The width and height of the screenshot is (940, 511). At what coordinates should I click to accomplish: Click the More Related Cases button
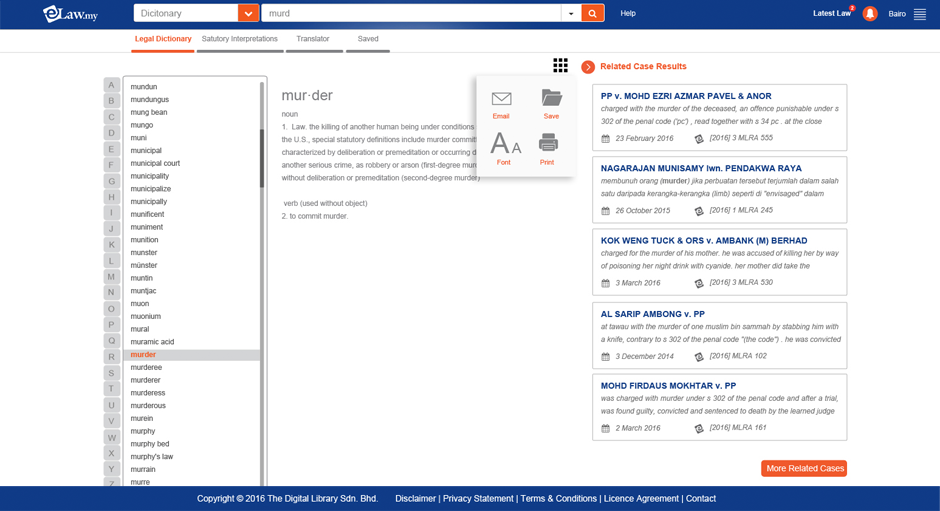click(803, 468)
